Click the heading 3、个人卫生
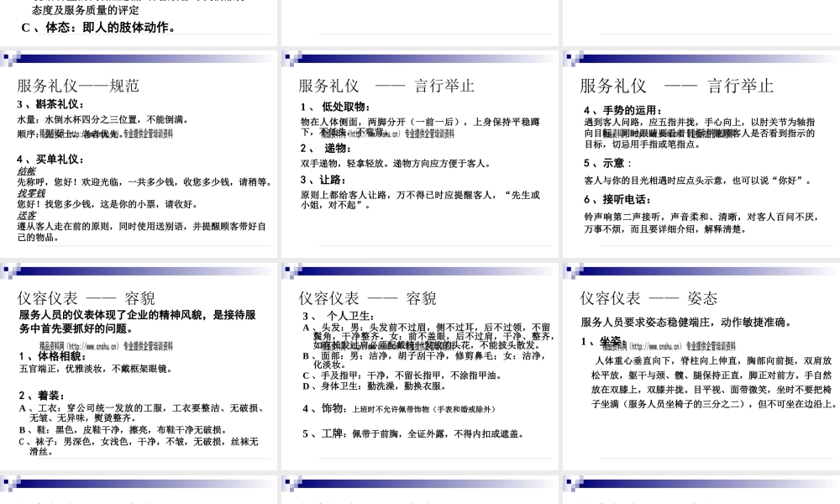The width and height of the screenshot is (840, 504). (339, 316)
